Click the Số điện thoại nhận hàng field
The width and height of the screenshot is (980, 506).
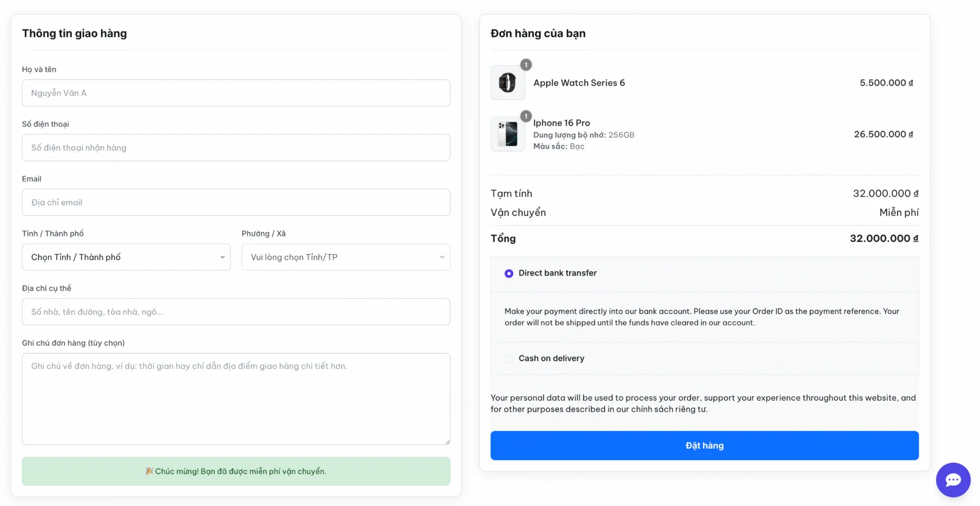point(236,147)
